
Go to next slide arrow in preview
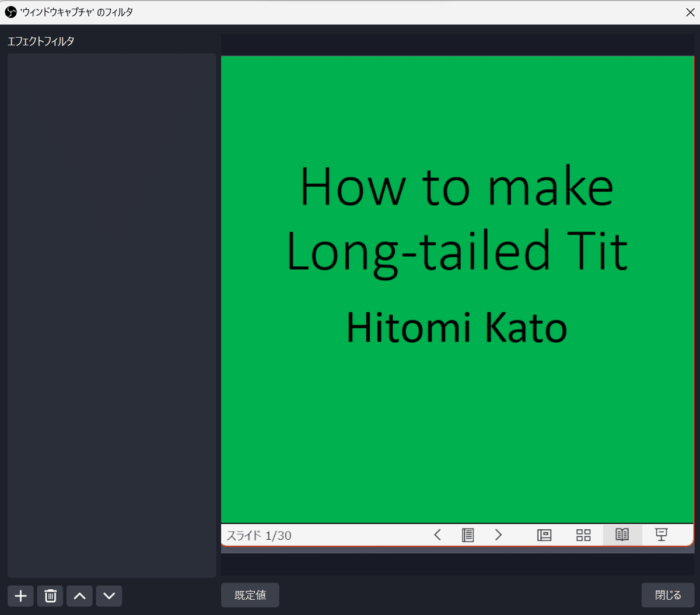(x=498, y=535)
